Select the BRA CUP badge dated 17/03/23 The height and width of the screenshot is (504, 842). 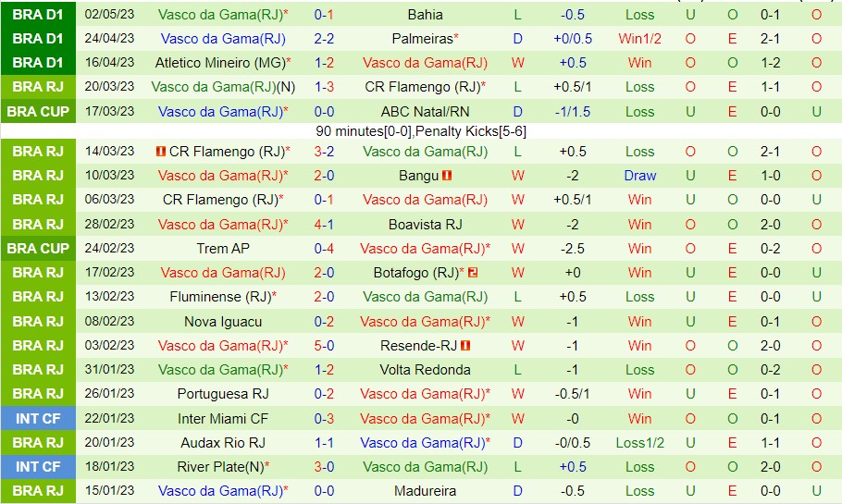coord(38,111)
